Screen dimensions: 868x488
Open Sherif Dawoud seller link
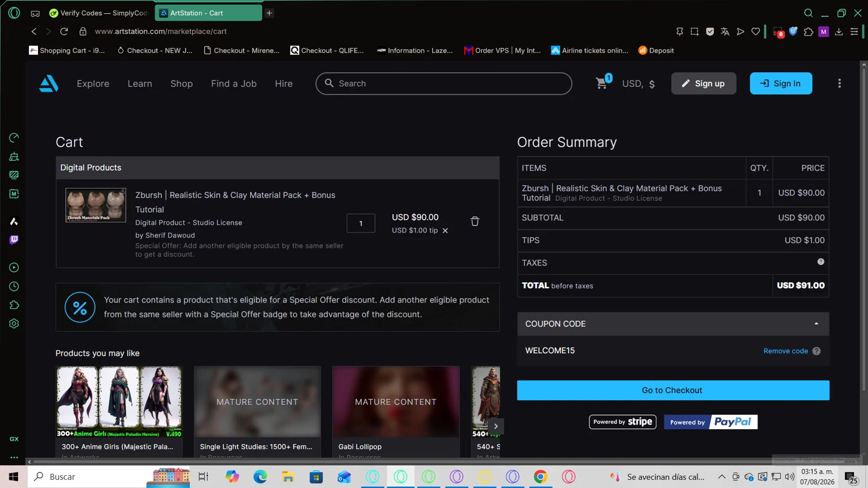170,235
